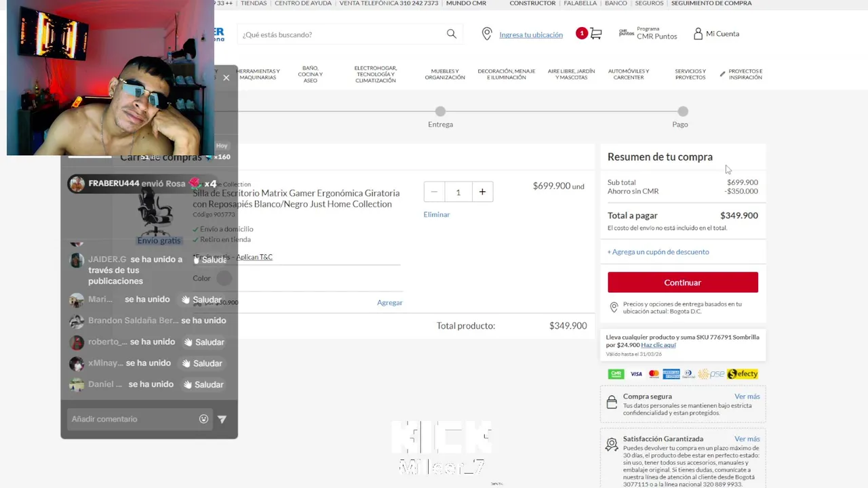This screenshot has height=488, width=868.
Task: Click the Efecty payment logo
Action: click(742, 374)
